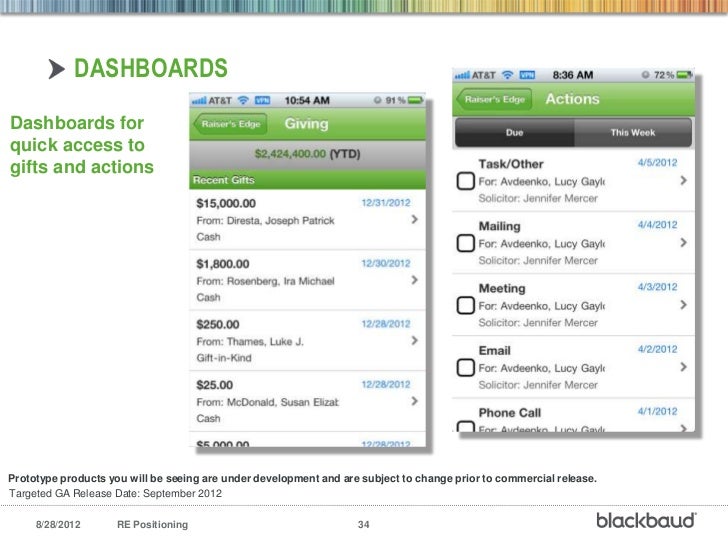Open the $250.00 Thames gift chevron

point(415,340)
